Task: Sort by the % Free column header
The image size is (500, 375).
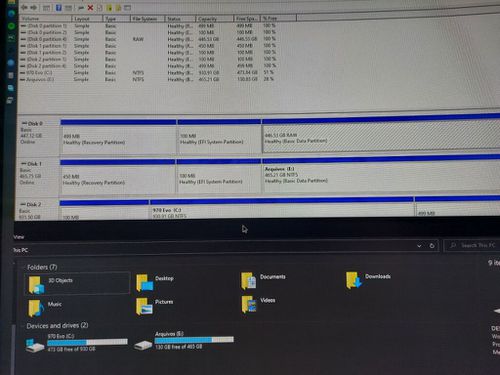Action: (278, 18)
